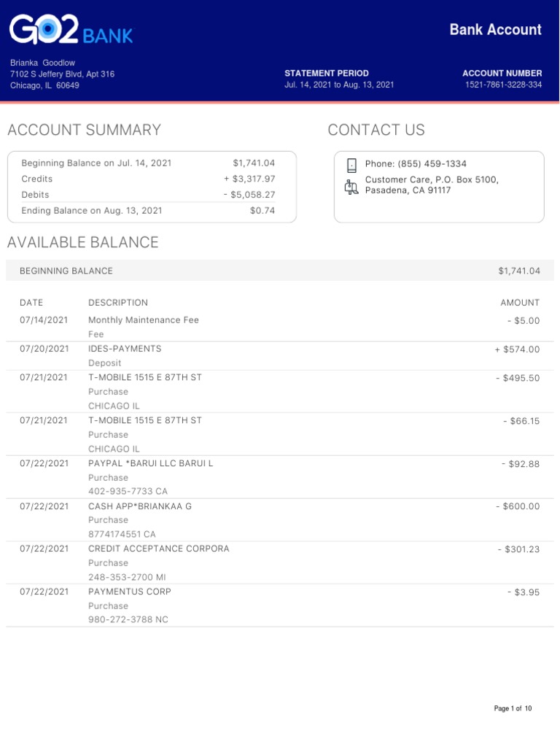The height and width of the screenshot is (747, 560).
Task: Click the Customer Care P.O. Box address
Action: [432, 185]
